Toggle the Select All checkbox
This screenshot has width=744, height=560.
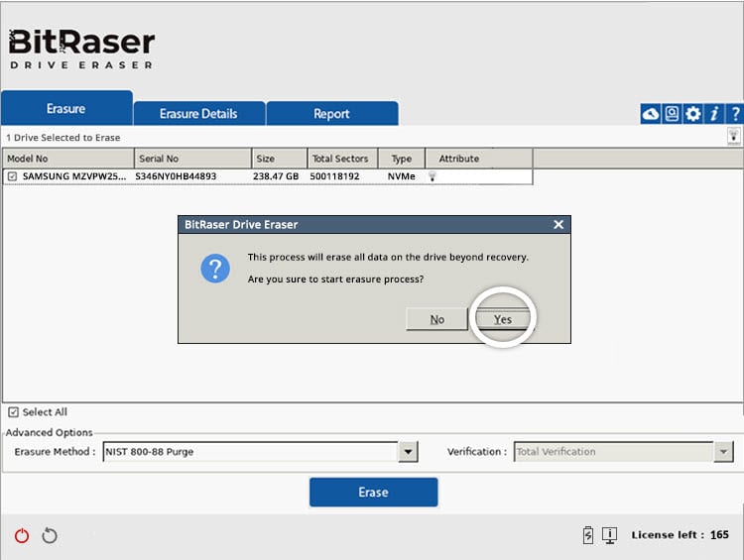(x=13, y=412)
